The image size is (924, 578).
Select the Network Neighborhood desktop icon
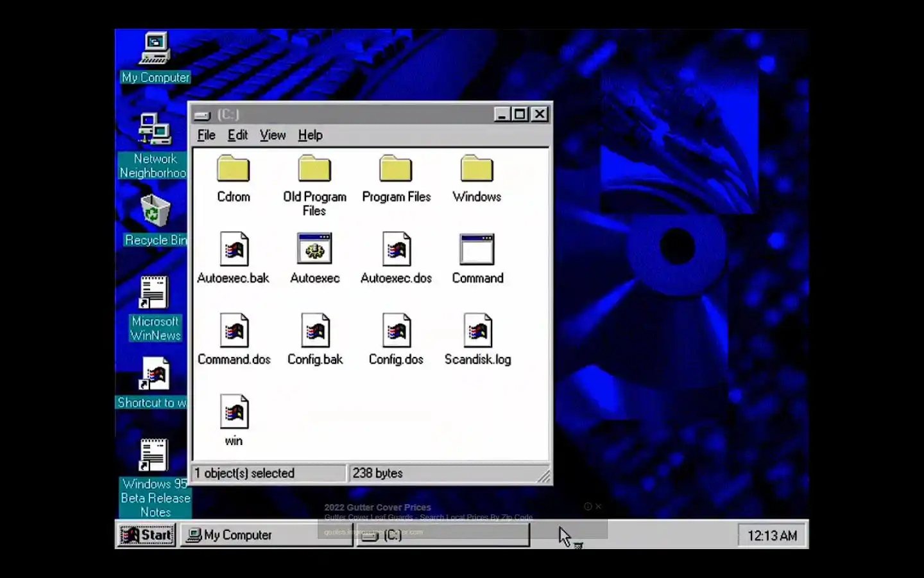click(155, 129)
